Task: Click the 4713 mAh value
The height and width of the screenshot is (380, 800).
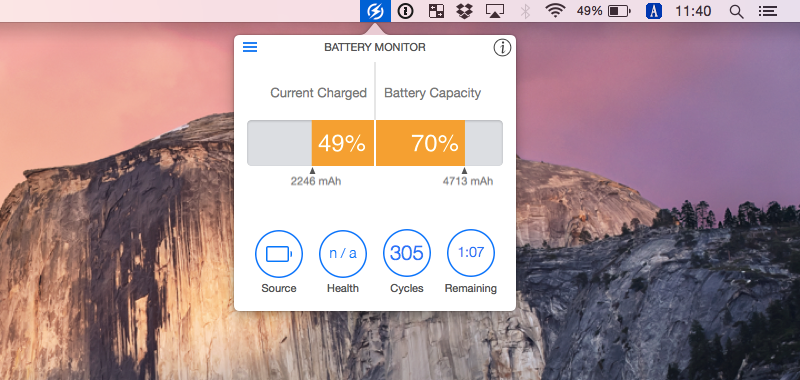Action: pyautogui.click(x=468, y=181)
